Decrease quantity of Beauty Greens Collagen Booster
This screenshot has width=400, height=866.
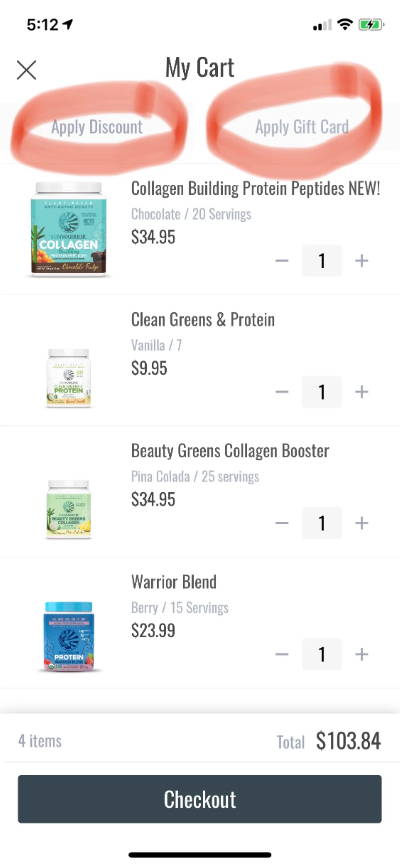[x=282, y=523]
